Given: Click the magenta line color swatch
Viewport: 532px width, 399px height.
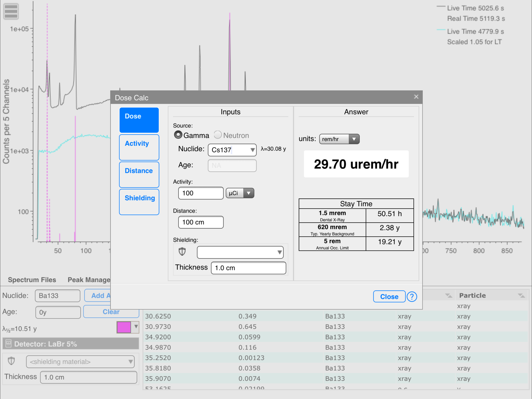Looking at the screenshot, I should [x=124, y=327].
